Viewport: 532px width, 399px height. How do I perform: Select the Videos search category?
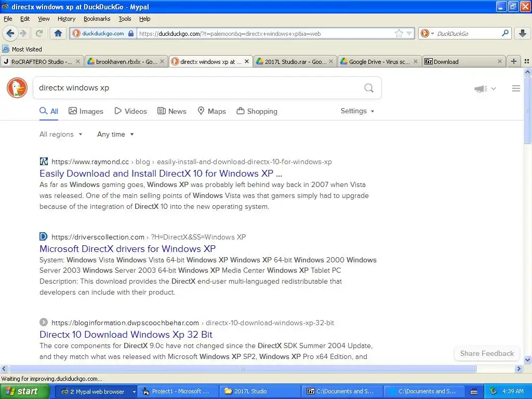(x=130, y=111)
